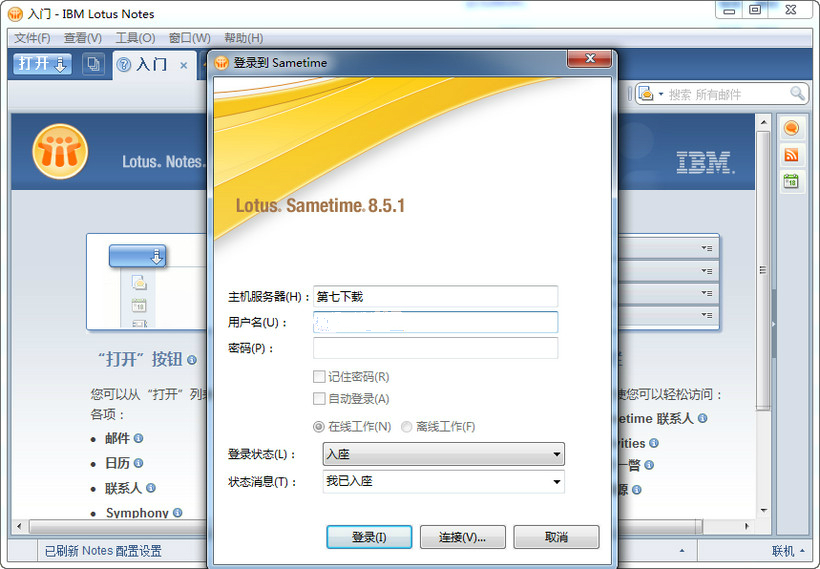Click the thumbnails icon beside the Open button
The image size is (820, 569).
click(94, 64)
